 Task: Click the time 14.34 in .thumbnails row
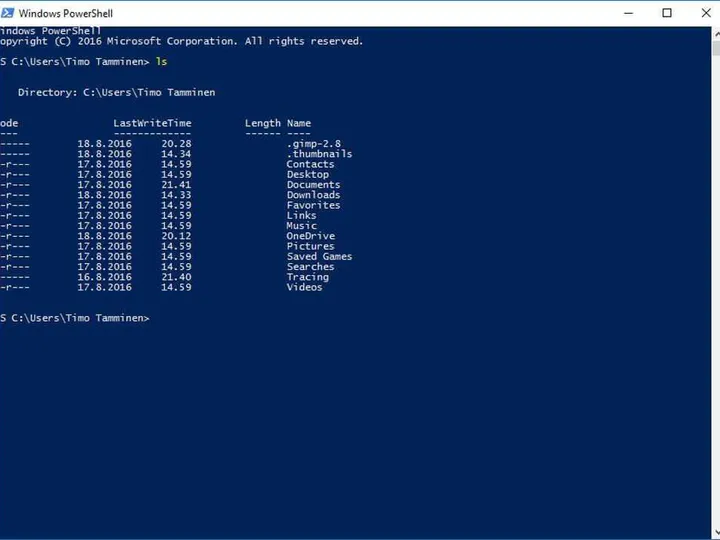click(176, 154)
